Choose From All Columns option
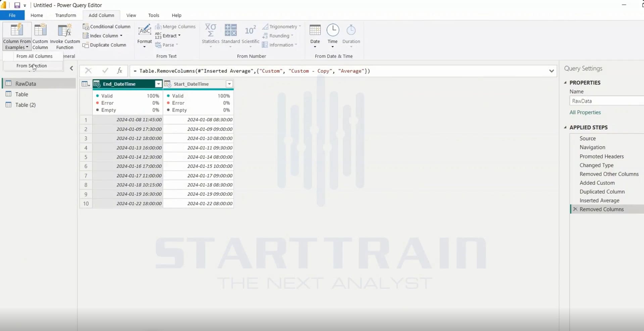 (34, 56)
